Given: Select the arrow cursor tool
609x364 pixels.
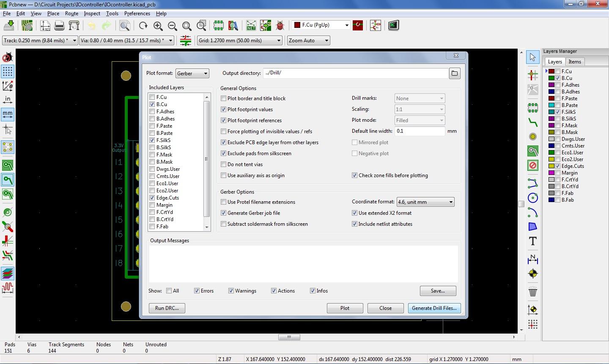Looking at the screenshot, I should [533, 57].
